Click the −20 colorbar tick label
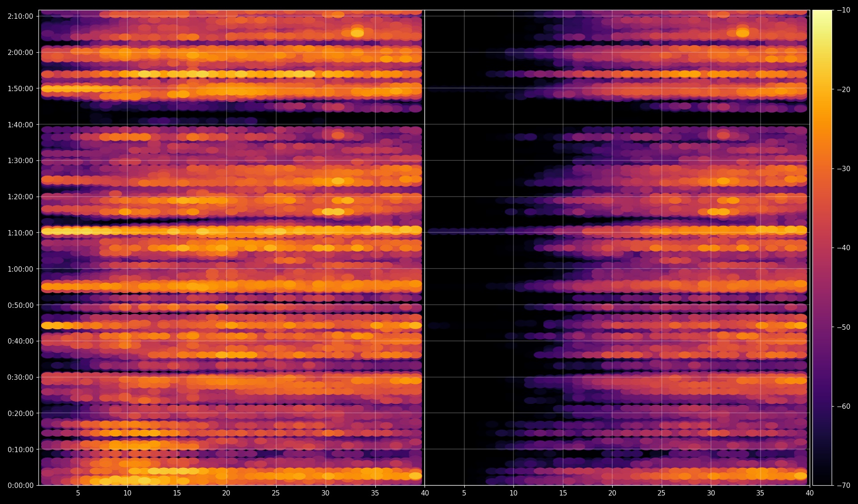 pos(843,89)
